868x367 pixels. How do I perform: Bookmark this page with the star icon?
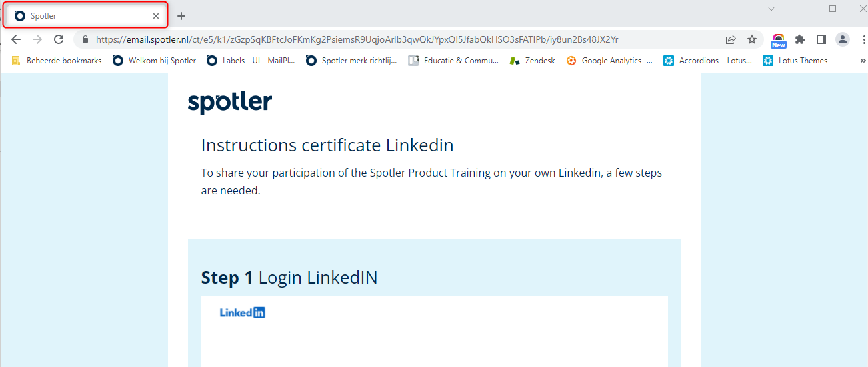(752, 39)
